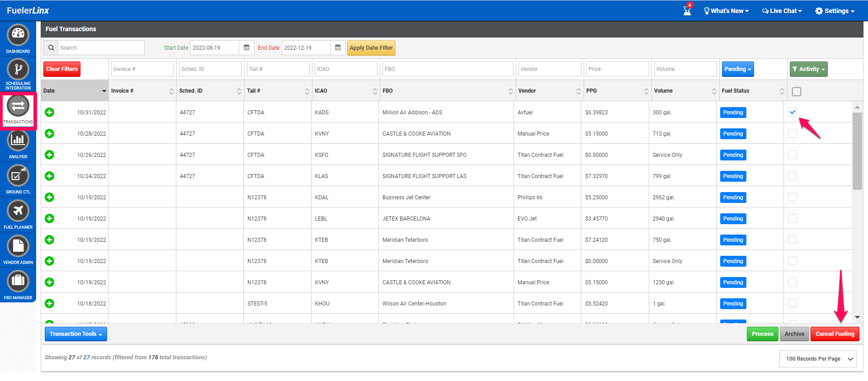Open the Live Chat menu
Image resolution: width=868 pixels, height=381 pixels.
(x=782, y=11)
